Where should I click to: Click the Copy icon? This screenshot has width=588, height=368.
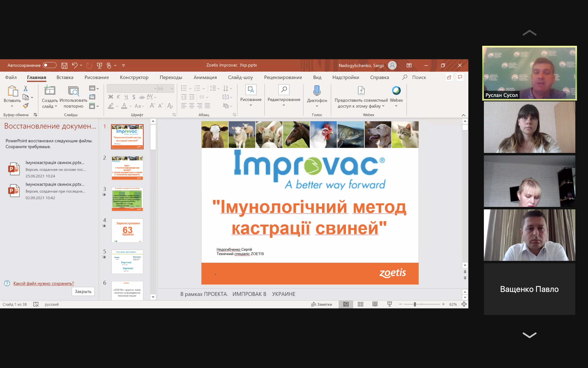(x=26, y=97)
